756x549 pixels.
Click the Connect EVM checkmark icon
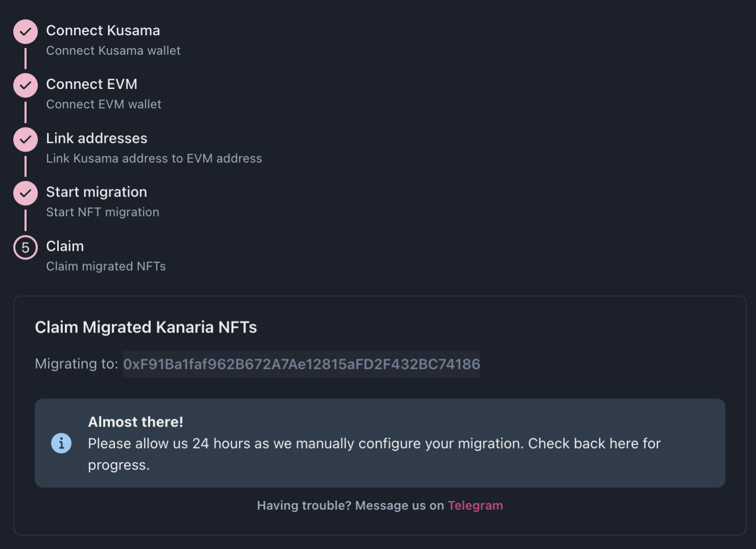tap(25, 85)
